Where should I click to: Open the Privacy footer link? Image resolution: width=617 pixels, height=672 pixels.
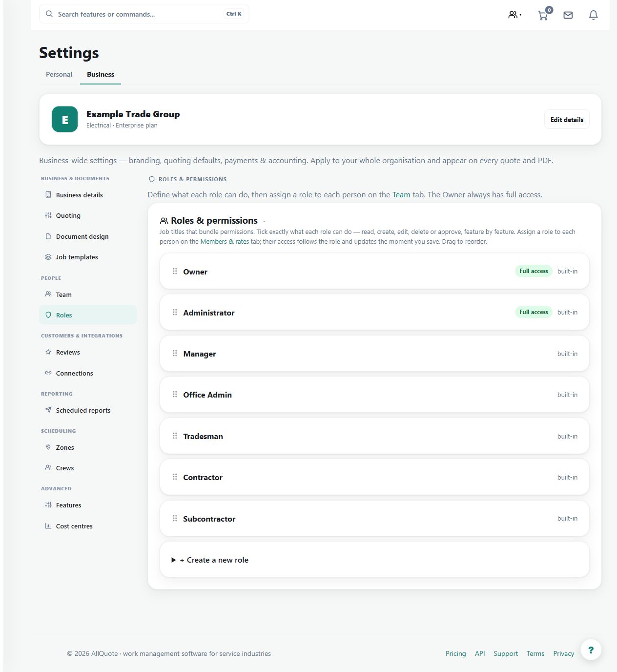coord(564,653)
